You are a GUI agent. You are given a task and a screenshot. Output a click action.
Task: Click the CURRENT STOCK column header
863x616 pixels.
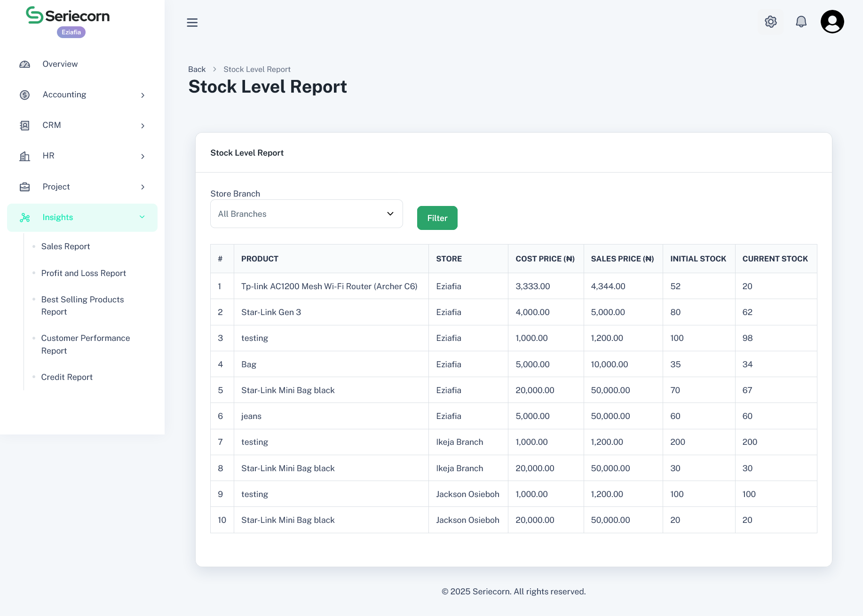775,259
